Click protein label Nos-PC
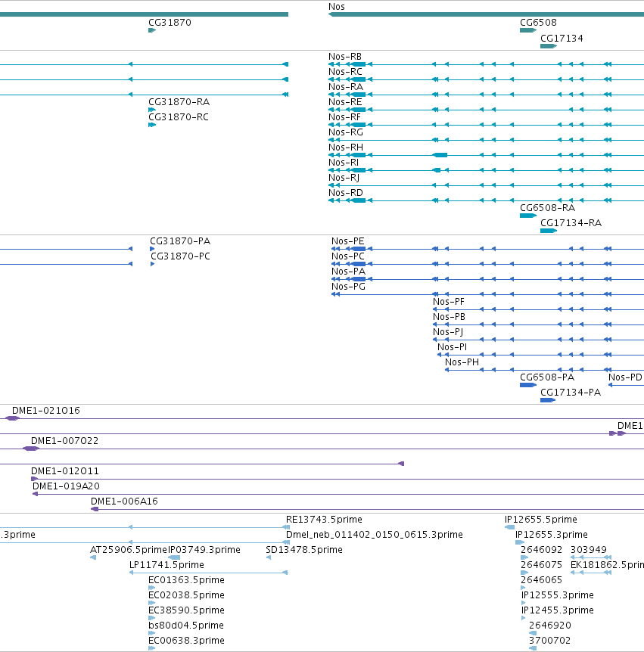Viewport: 644px width, 652px height. coord(348,256)
